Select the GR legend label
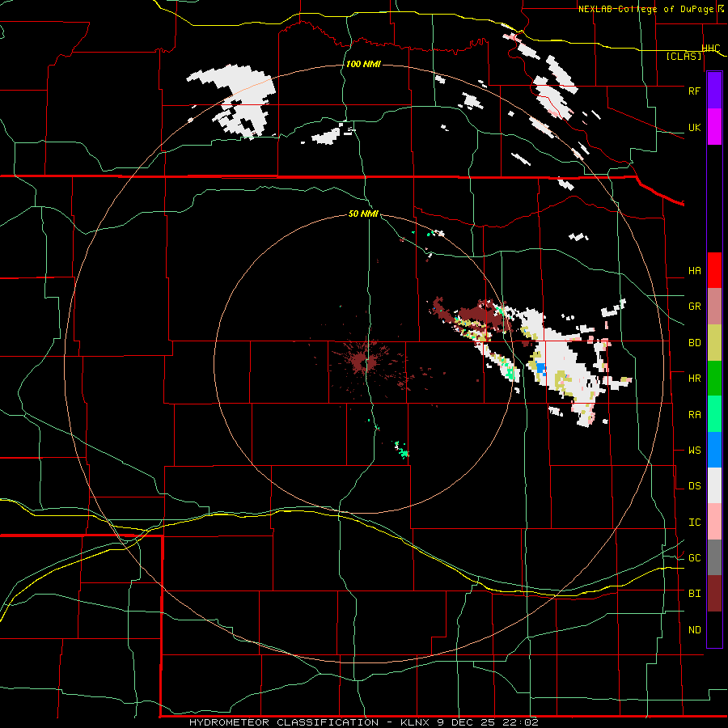The height and width of the screenshot is (728, 728). coord(694,307)
